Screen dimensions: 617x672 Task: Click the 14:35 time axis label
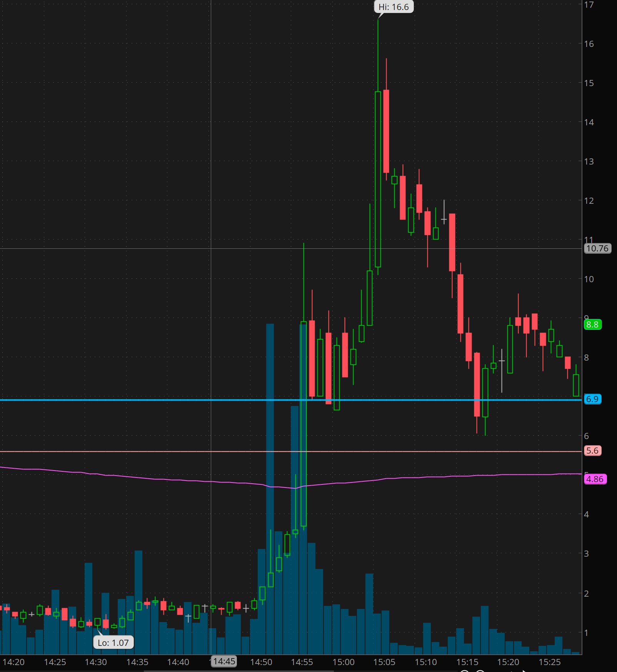[137, 662]
